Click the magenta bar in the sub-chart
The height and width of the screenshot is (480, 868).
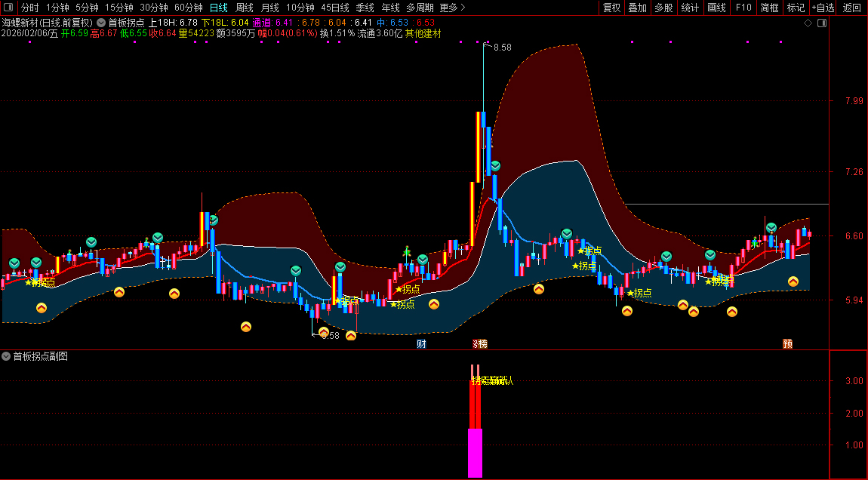(475, 452)
